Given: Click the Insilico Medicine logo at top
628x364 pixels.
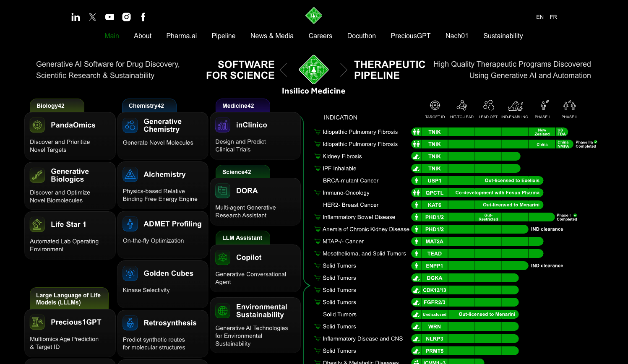Looking at the screenshot, I should [x=313, y=16].
